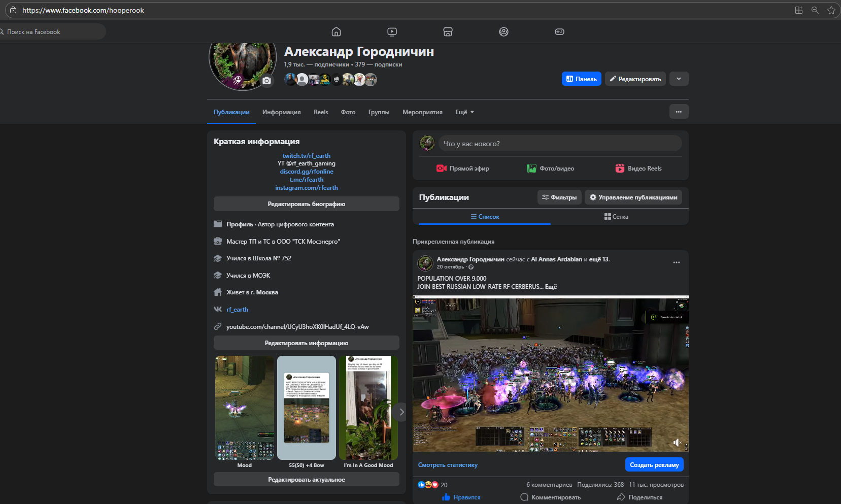
Task: Open the three-dot menu on pinned post
Action: point(676,262)
